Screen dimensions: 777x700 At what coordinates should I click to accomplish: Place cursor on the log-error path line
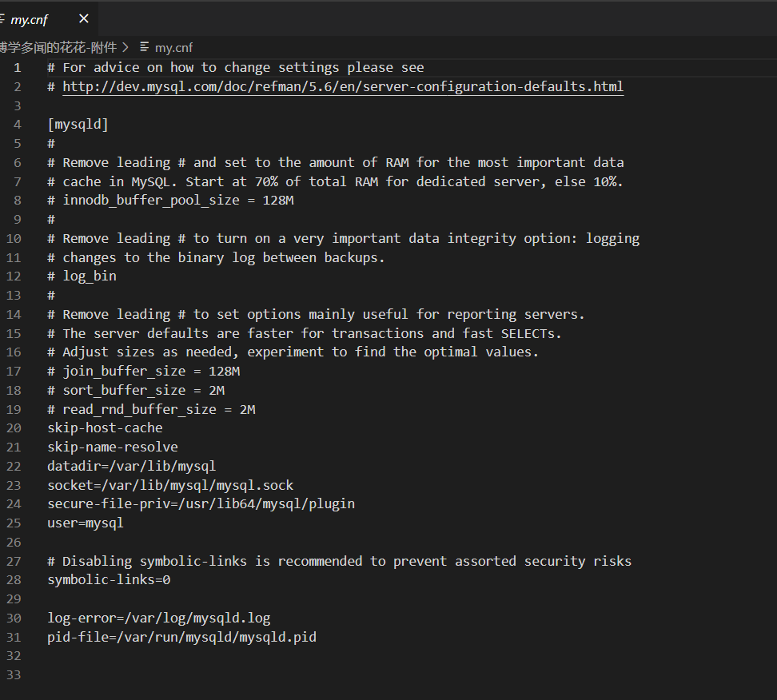click(x=159, y=618)
